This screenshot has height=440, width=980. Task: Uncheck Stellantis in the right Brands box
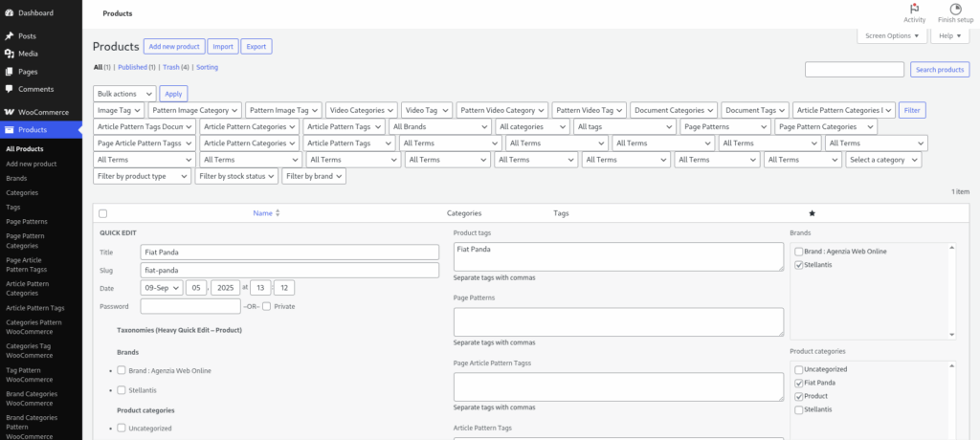click(799, 265)
